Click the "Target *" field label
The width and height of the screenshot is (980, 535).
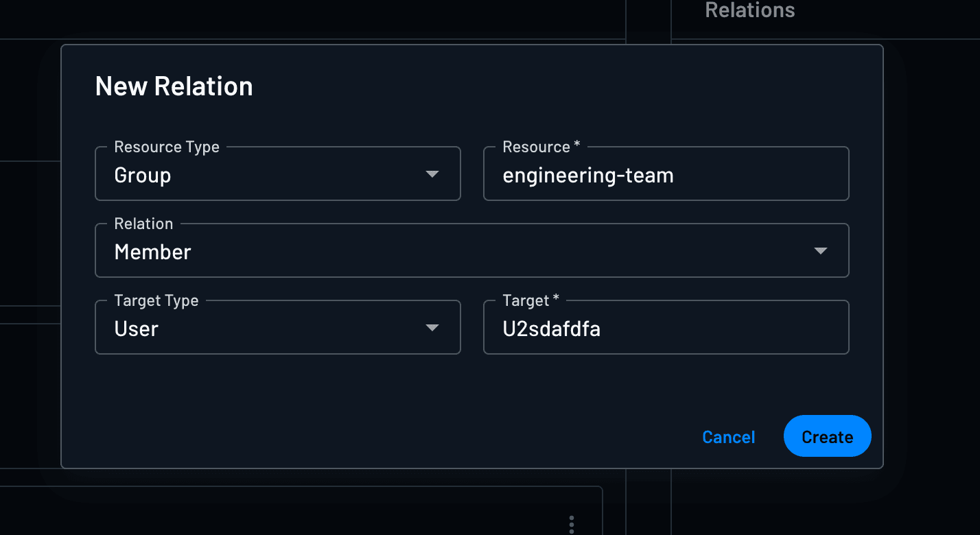click(530, 300)
